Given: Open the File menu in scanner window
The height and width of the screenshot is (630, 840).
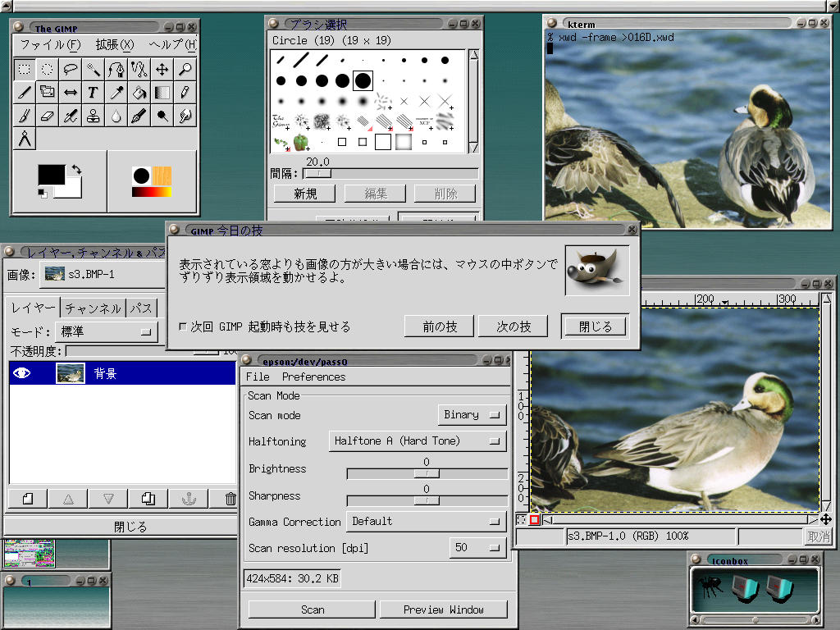Looking at the screenshot, I should pyautogui.click(x=258, y=377).
